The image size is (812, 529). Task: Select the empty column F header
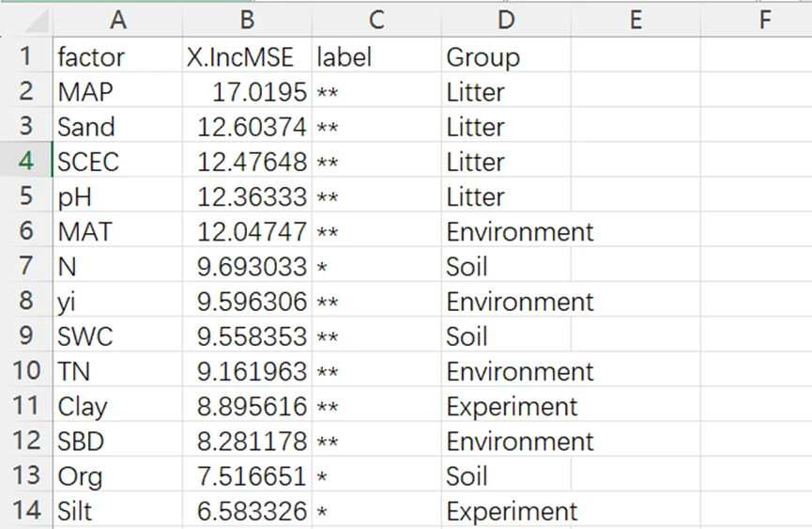(x=764, y=19)
